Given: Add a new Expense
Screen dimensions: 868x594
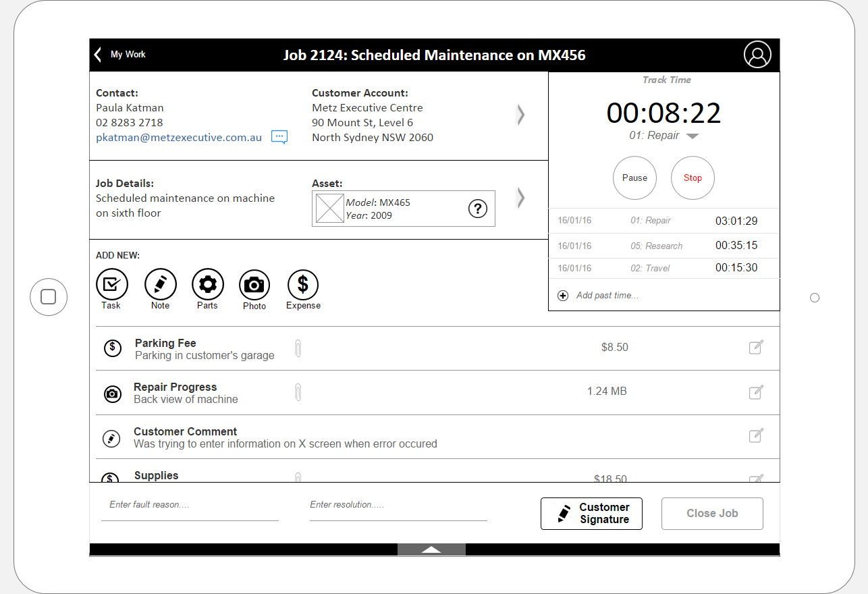Looking at the screenshot, I should (303, 284).
